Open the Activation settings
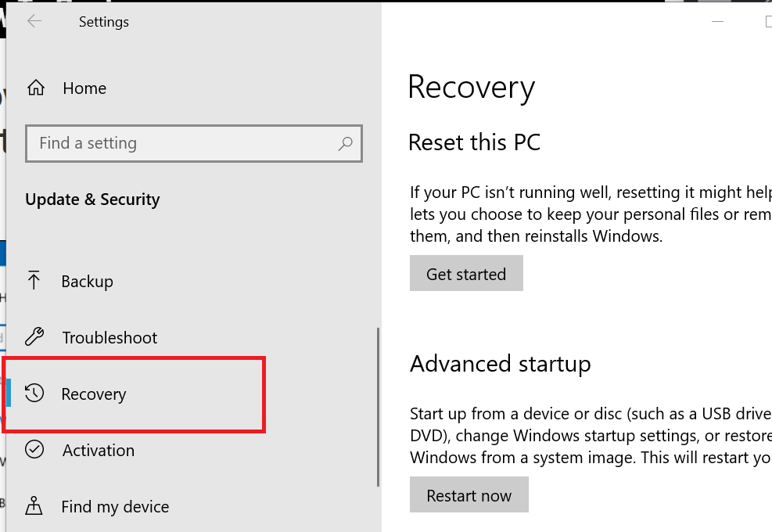Image resolution: width=772 pixels, height=532 pixels. pos(99,451)
